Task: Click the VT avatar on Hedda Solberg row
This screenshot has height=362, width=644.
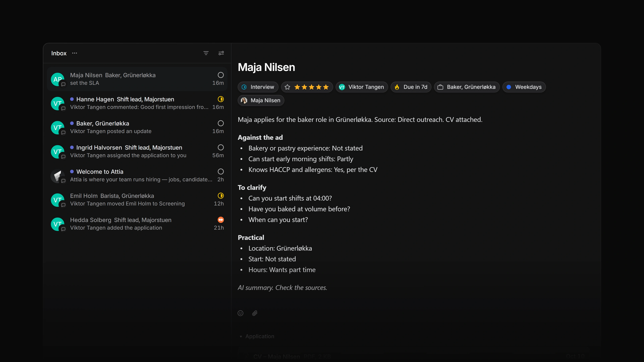Action: (58, 224)
